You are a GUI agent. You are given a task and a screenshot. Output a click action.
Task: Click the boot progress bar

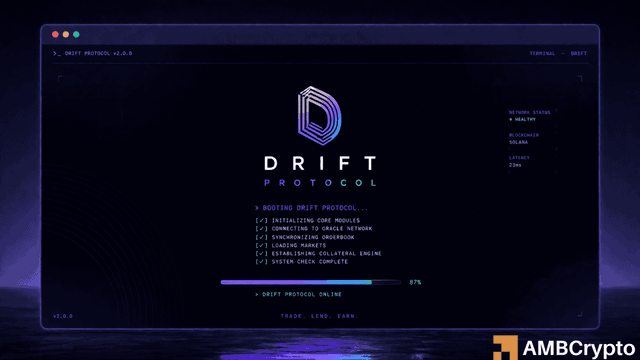311,282
